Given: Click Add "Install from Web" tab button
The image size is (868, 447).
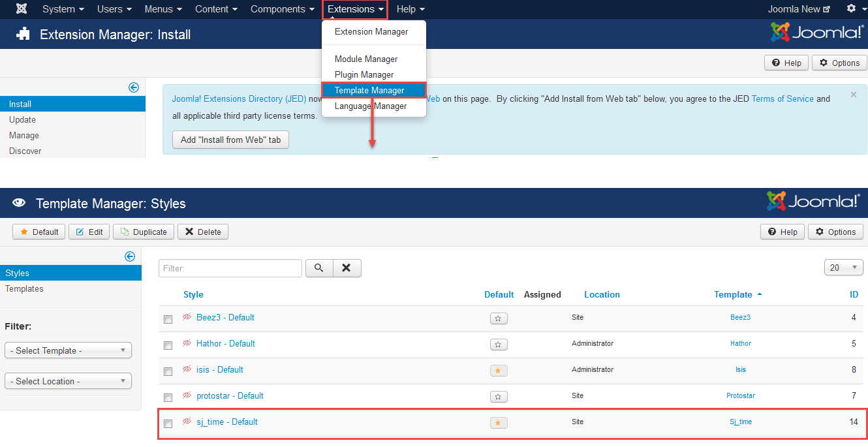Looking at the screenshot, I should [x=230, y=140].
